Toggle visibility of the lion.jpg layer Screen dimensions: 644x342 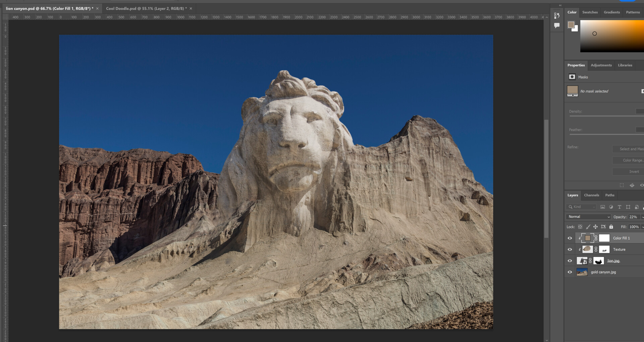570,261
